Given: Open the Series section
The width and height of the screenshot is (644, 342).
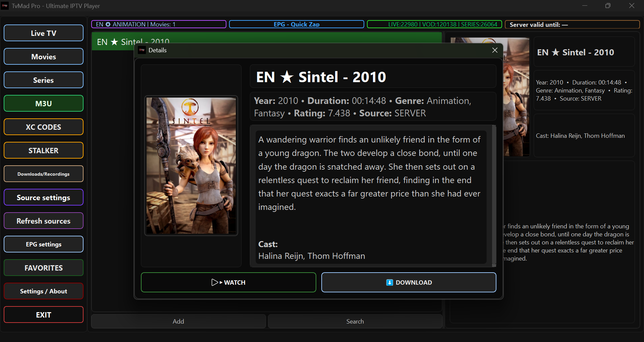Looking at the screenshot, I should click(x=44, y=80).
